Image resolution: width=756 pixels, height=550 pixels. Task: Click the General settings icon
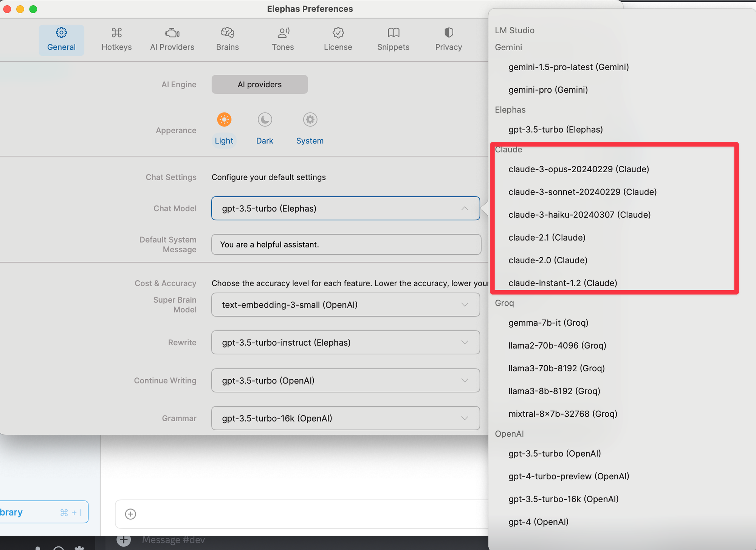[61, 32]
